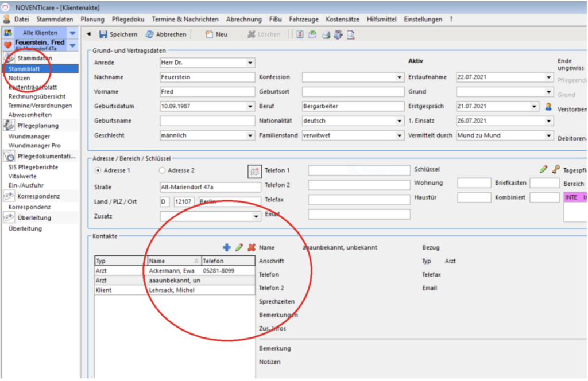Image resolution: width=588 pixels, height=381 pixels.
Task: Click the Nachname input field
Action: click(x=207, y=77)
